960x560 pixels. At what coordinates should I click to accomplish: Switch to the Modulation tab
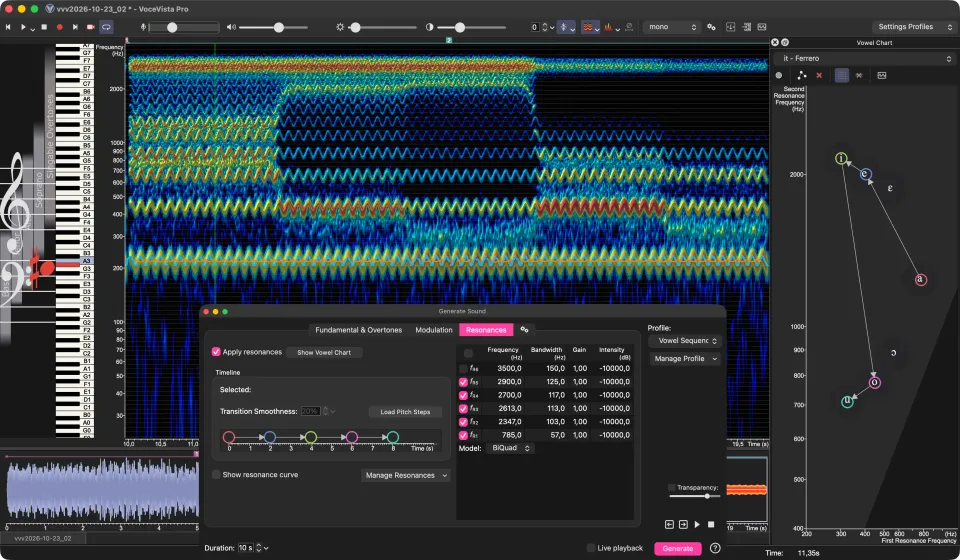tap(433, 330)
